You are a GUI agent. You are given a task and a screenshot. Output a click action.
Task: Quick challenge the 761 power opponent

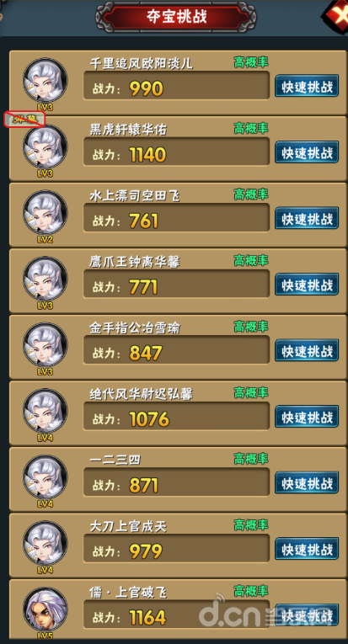[307, 218]
